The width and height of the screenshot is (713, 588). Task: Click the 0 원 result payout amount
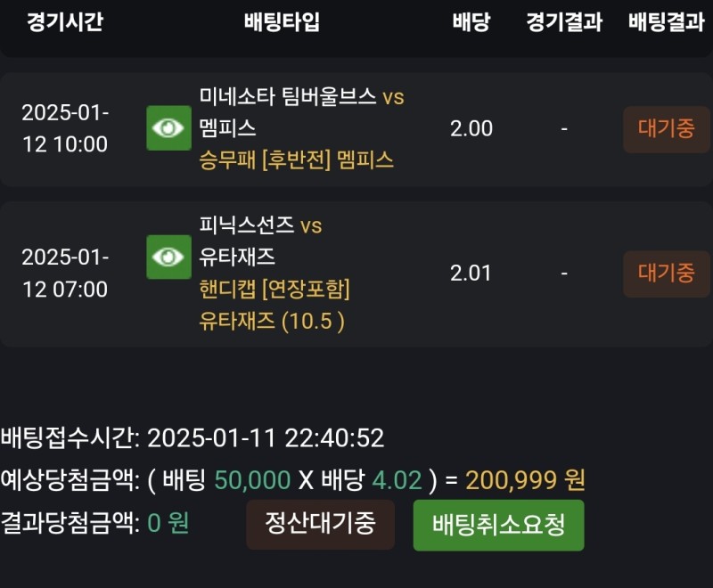[x=168, y=523]
